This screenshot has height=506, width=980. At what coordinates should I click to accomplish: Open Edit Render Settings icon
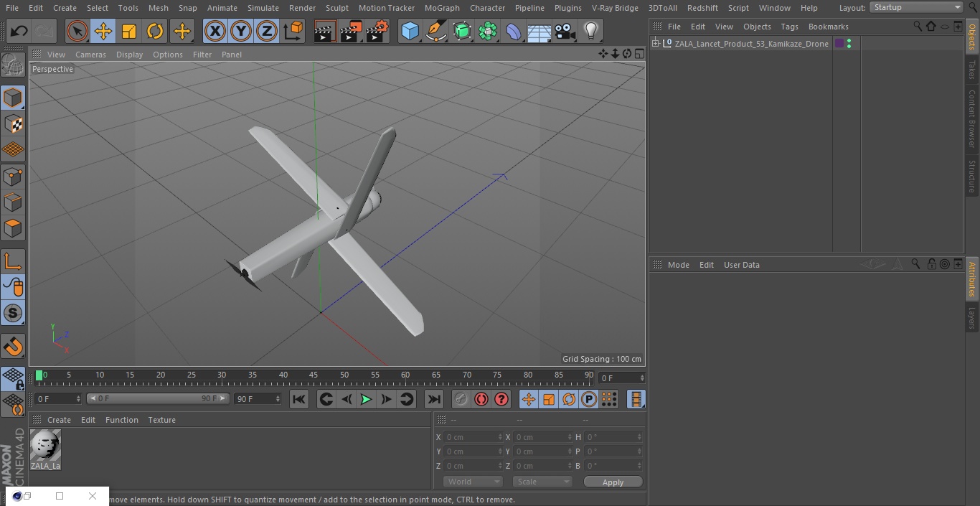[x=377, y=31]
